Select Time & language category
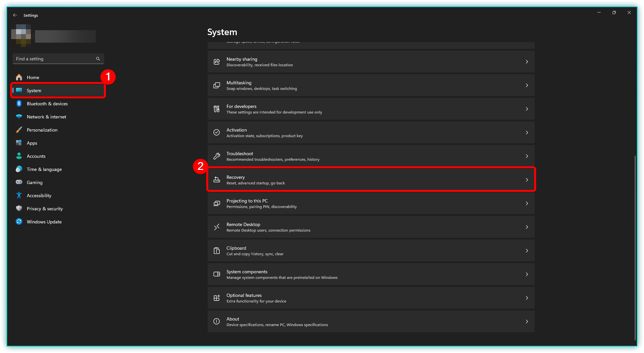 [x=44, y=169]
